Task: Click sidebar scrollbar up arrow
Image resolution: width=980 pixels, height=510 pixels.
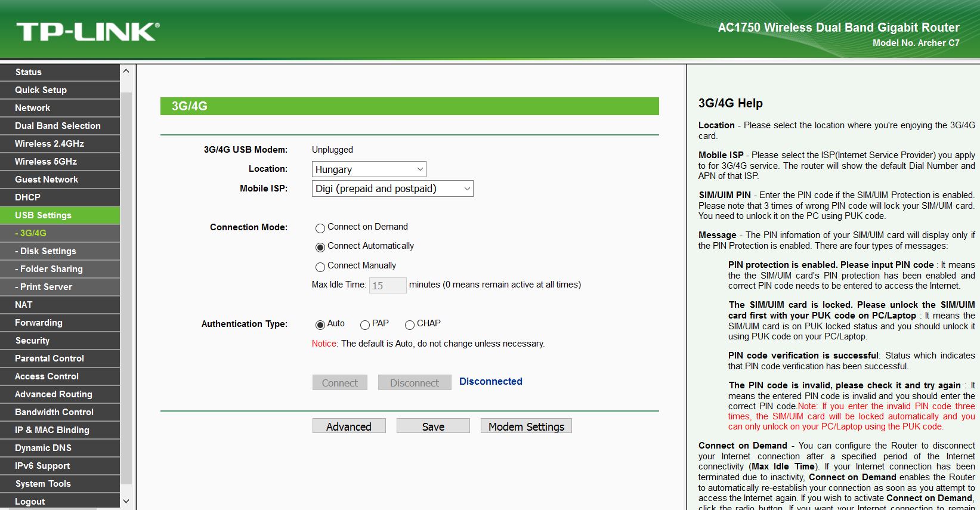Action: (x=126, y=71)
